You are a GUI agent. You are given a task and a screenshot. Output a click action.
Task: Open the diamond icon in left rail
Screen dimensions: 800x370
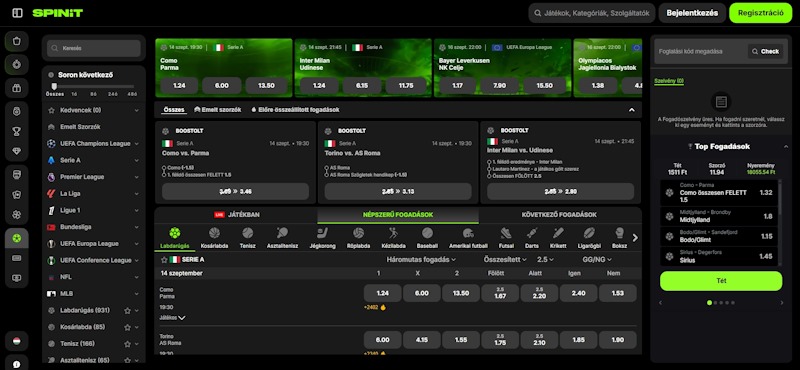[17, 151]
